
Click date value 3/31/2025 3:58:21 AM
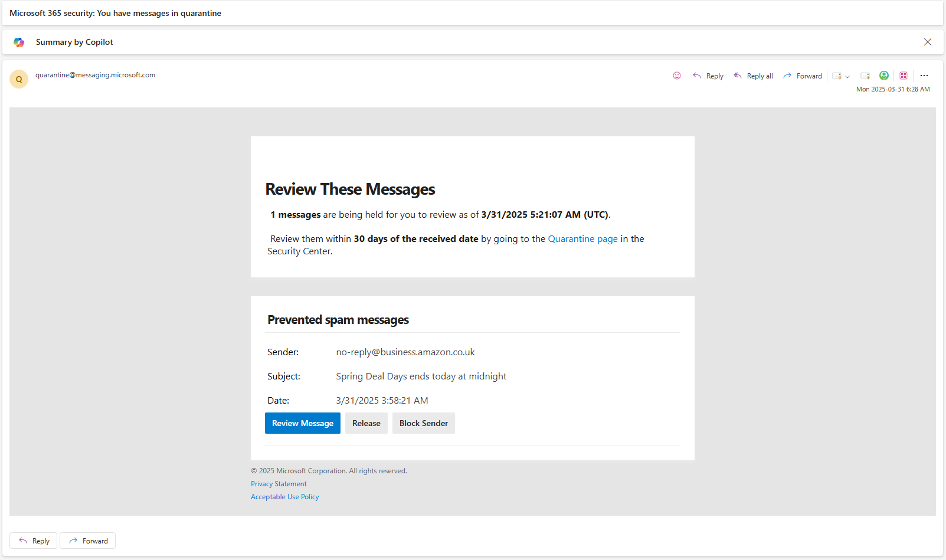(x=382, y=400)
